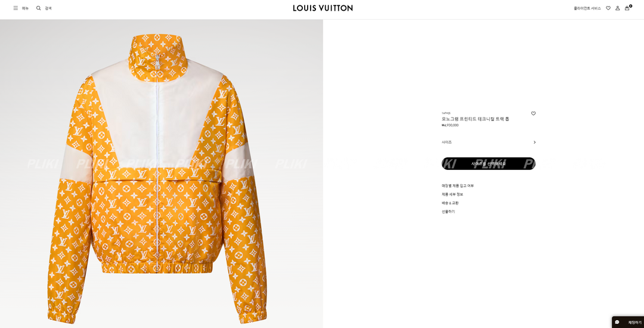Open the hamburger menu icon
The image size is (644, 328).
pos(16,8)
